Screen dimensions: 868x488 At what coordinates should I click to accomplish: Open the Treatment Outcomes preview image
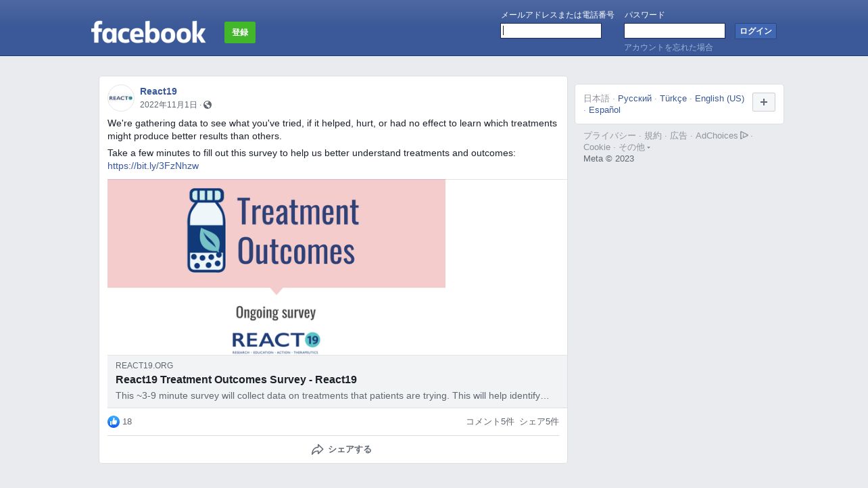click(x=276, y=267)
